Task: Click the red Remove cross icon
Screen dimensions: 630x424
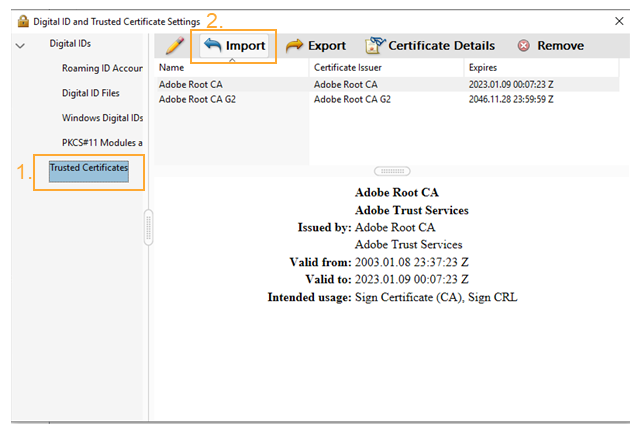Action: pyautogui.click(x=524, y=45)
